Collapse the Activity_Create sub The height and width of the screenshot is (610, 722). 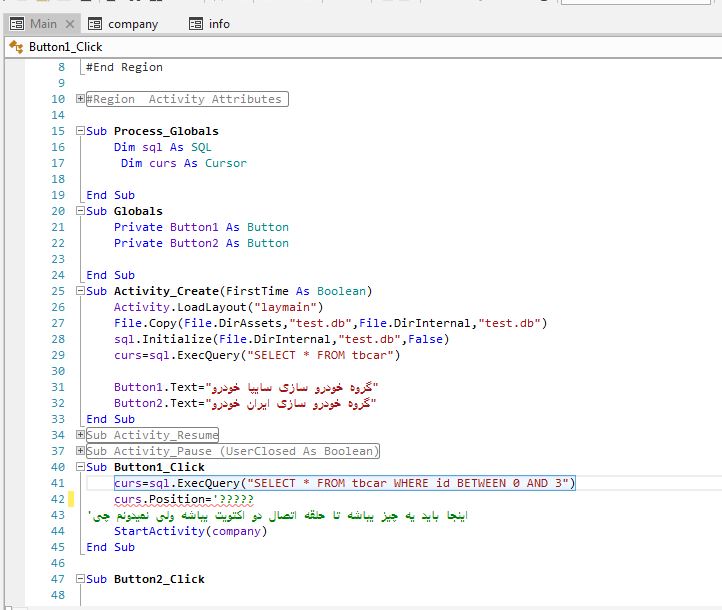pyautogui.click(x=80, y=291)
